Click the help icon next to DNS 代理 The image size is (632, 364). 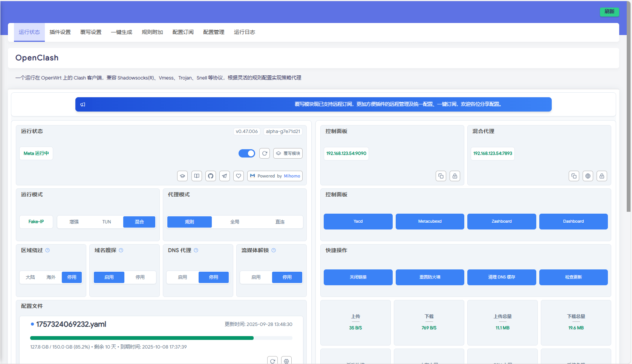coord(196,250)
